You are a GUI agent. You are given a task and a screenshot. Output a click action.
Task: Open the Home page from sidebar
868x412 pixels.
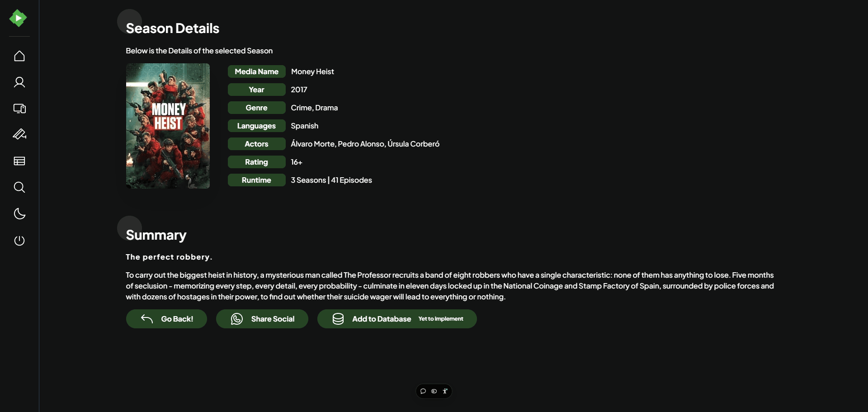19,56
